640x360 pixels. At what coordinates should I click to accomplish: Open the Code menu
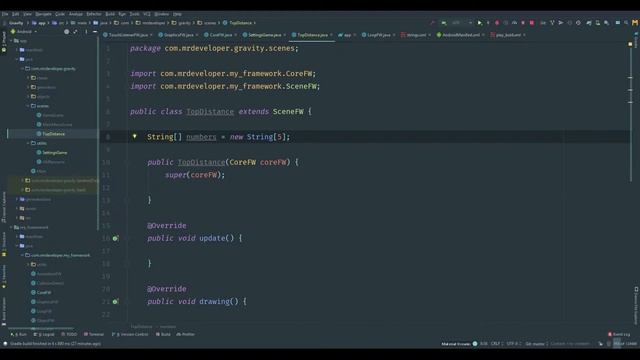pyautogui.click(x=60, y=14)
